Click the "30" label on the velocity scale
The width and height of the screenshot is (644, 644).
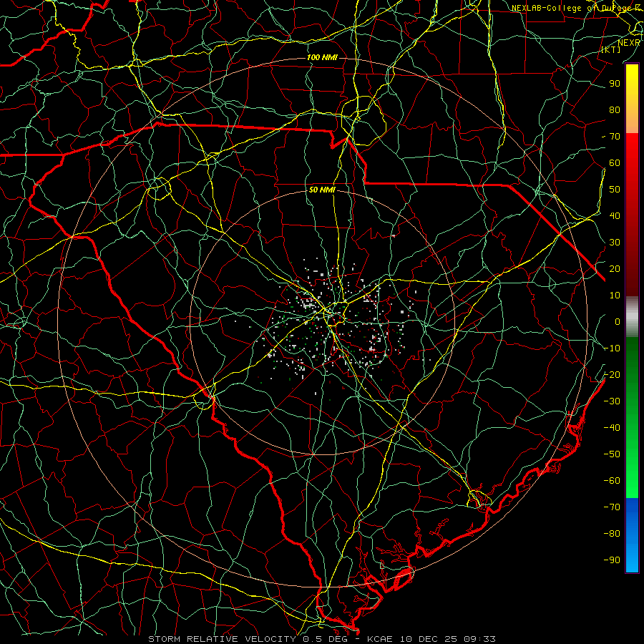click(x=615, y=243)
